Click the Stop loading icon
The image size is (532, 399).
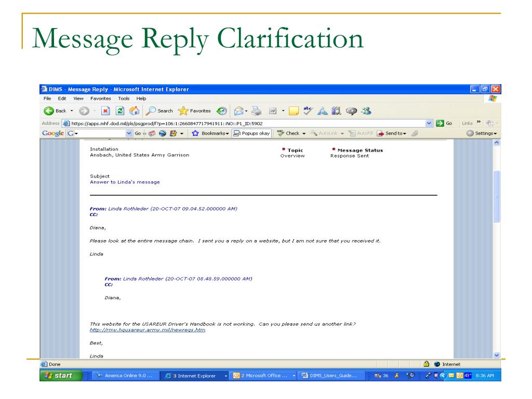click(x=103, y=111)
